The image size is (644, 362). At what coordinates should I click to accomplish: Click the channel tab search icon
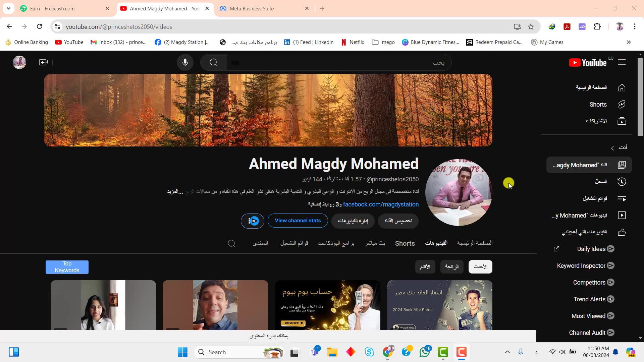231,243
